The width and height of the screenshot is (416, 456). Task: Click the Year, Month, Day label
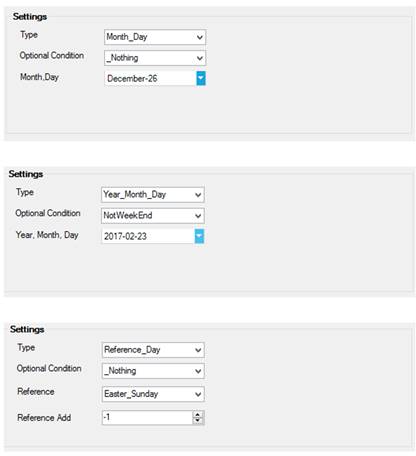[47, 235]
